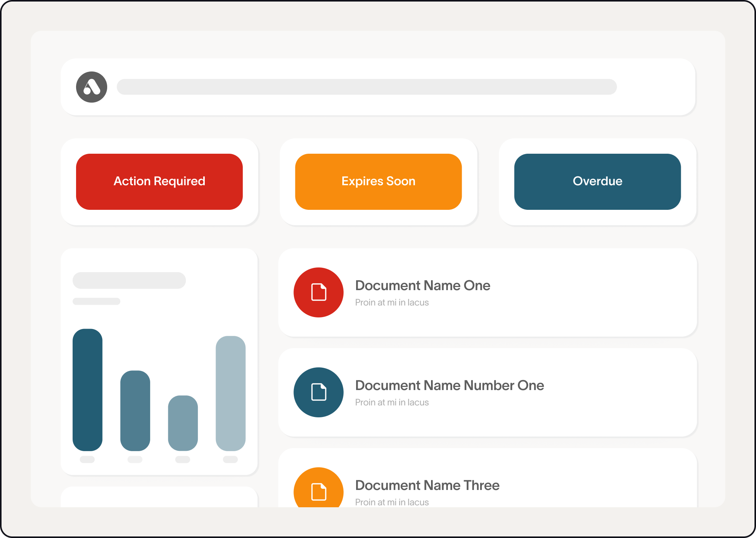Open Document Name One title
The image size is (756, 538).
(x=423, y=286)
